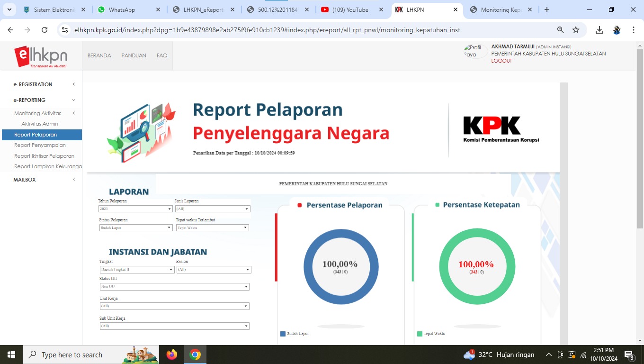Open the browser downloads icon
Viewport: 644px width, 364px height.
599,30
